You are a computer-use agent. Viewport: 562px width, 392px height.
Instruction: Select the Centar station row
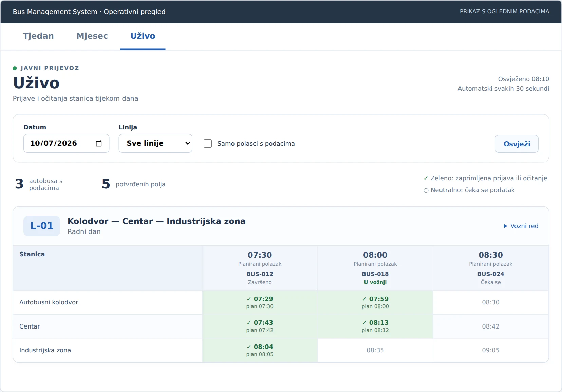tap(281, 326)
